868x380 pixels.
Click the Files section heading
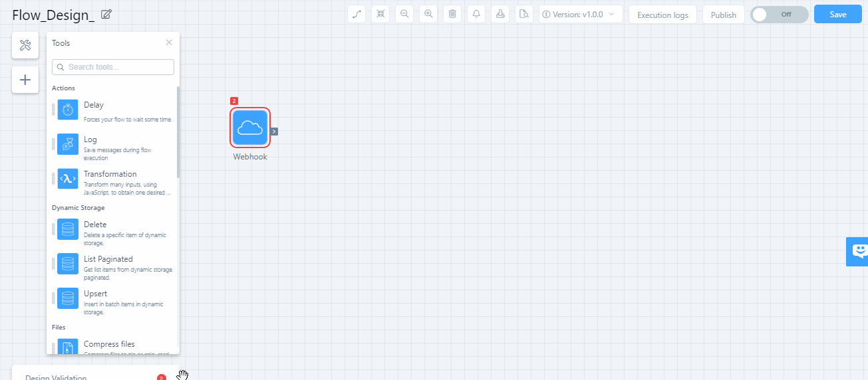point(59,327)
